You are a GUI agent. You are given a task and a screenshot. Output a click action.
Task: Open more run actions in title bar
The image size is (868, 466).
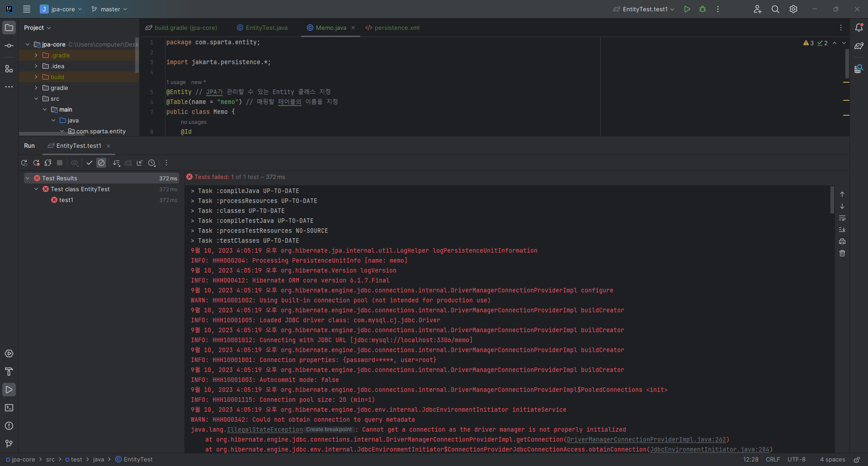coord(718,9)
